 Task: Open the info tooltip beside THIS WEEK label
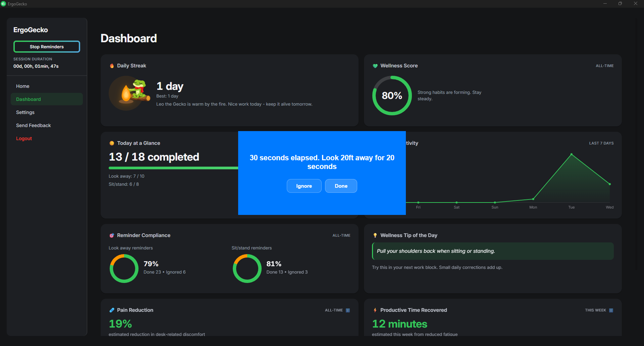pos(612,310)
